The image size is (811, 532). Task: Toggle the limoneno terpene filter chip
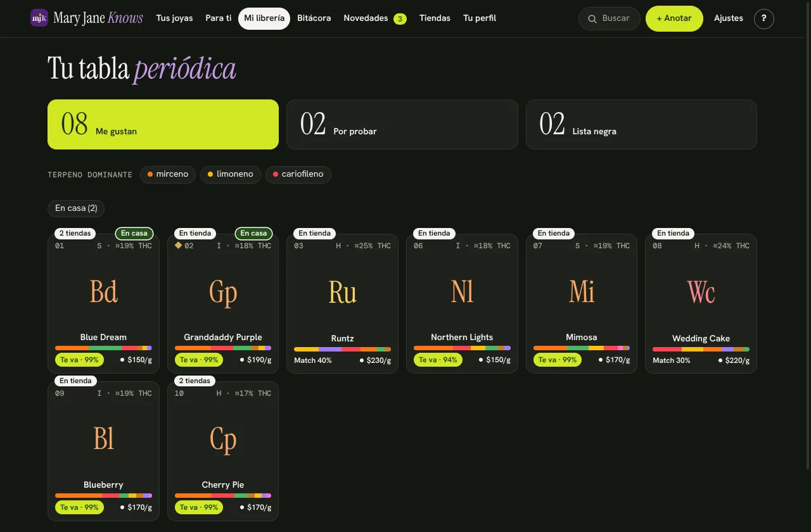(231, 174)
